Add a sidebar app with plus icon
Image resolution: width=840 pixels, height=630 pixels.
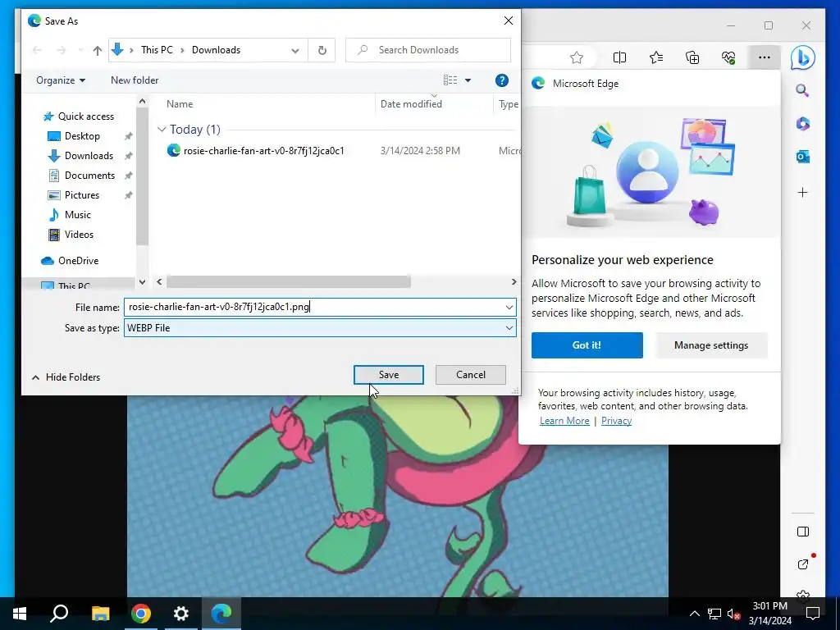click(802, 192)
